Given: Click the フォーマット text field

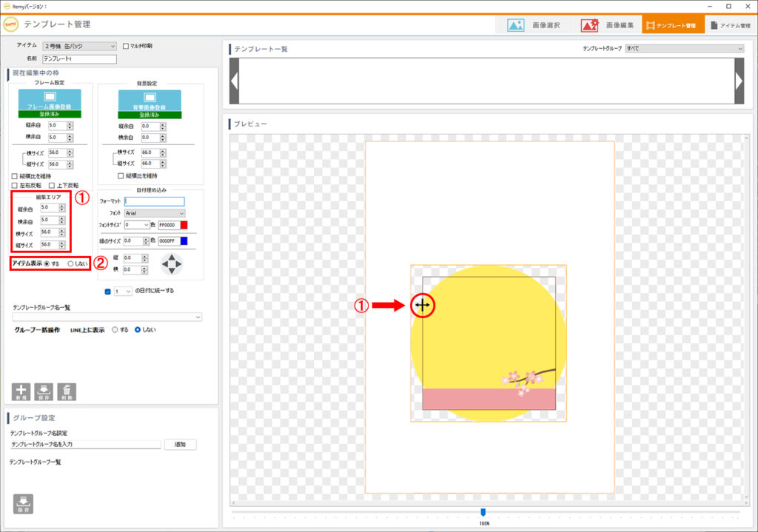Looking at the screenshot, I should pos(154,201).
